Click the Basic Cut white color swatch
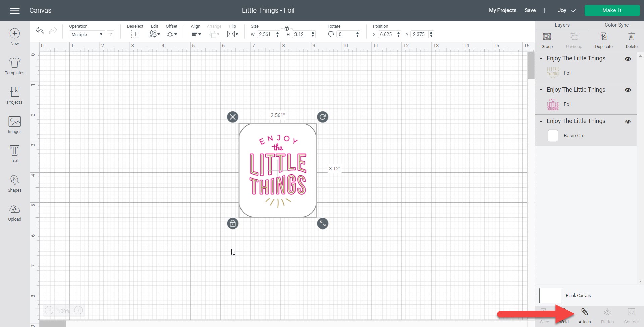The height and width of the screenshot is (327, 644). (553, 136)
